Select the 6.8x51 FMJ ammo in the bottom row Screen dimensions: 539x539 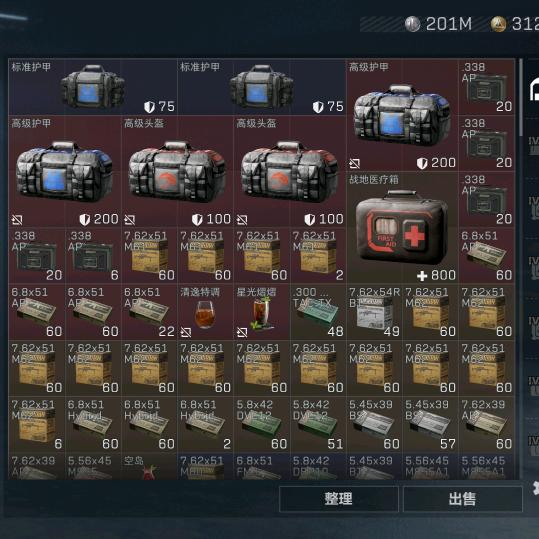click(262, 466)
